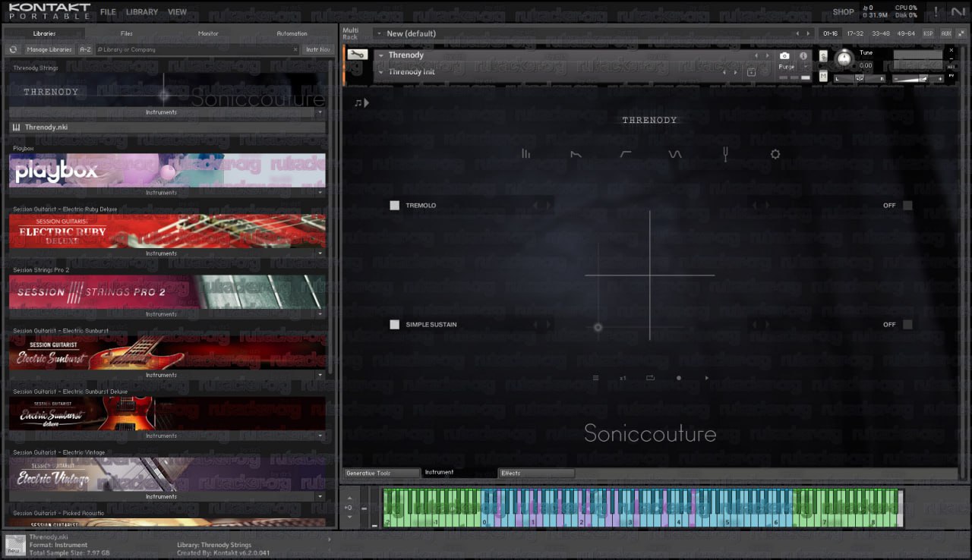Select rack page 17-32
The height and width of the screenshot is (560, 972).
855,33
